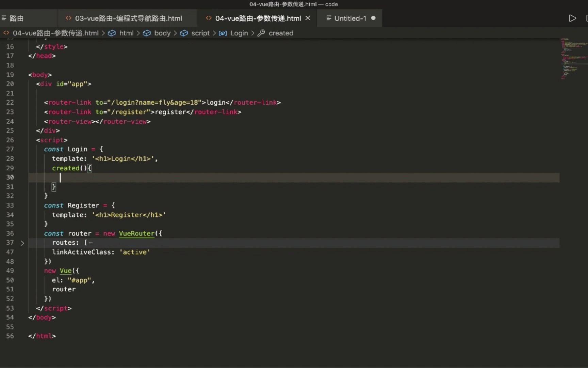Click the opening <body> tag on line 19

(x=40, y=75)
